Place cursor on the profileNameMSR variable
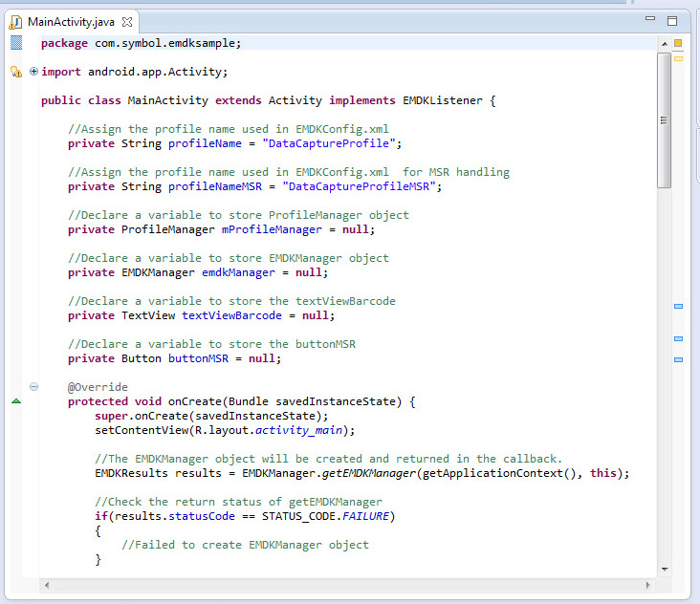Viewport: 700px width, 604px height. tap(215, 186)
